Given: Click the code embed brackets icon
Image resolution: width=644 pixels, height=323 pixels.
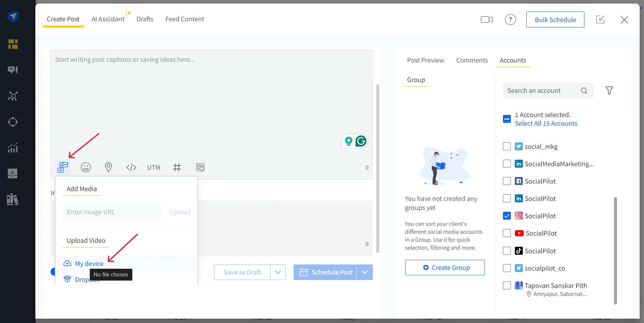Looking at the screenshot, I should click(x=131, y=167).
